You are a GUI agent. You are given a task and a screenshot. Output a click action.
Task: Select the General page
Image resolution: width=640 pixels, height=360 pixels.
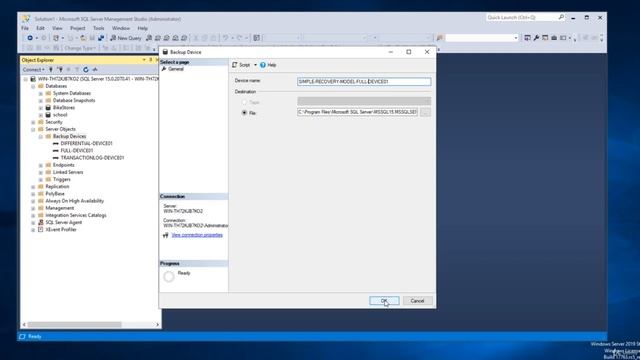[x=176, y=69]
